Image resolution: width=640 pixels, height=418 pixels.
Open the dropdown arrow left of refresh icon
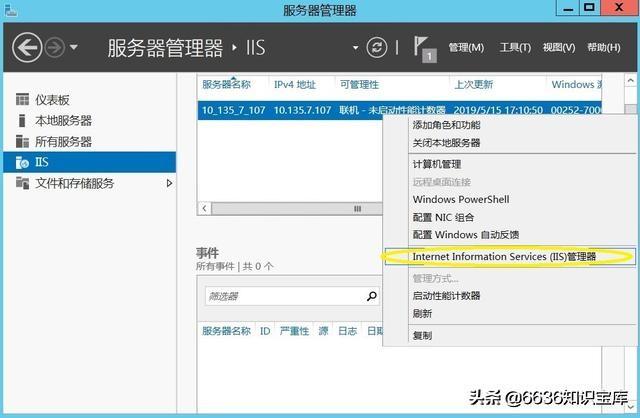point(356,48)
